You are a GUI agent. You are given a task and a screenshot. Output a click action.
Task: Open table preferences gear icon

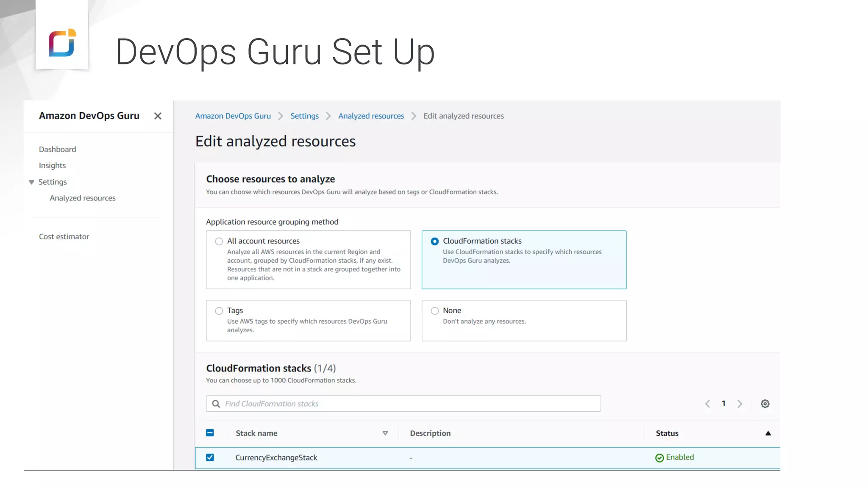(765, 404)
